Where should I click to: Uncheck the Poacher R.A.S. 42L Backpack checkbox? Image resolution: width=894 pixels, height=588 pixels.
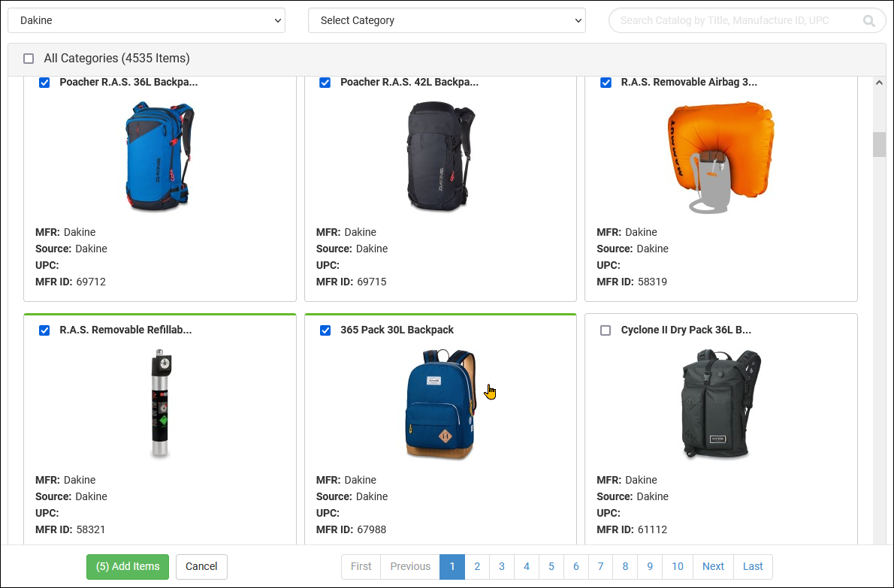(x=325, y=83)
